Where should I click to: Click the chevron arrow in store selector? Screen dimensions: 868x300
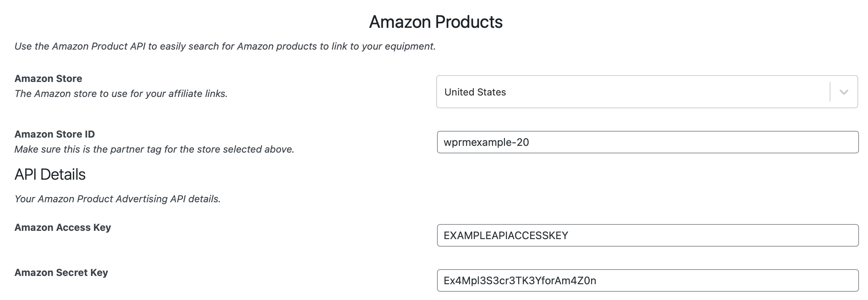(844, 92)
